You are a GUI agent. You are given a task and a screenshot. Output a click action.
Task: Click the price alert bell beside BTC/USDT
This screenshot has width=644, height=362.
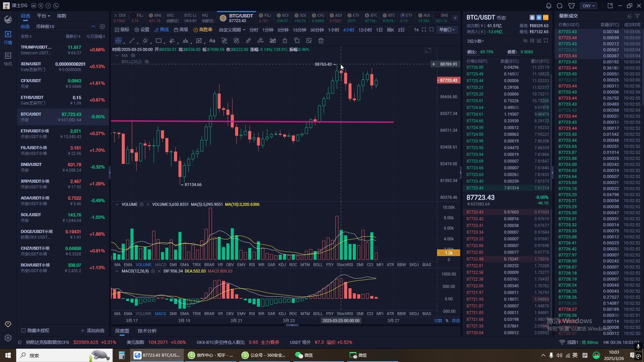pyautogui.click(x=532, y=17)
